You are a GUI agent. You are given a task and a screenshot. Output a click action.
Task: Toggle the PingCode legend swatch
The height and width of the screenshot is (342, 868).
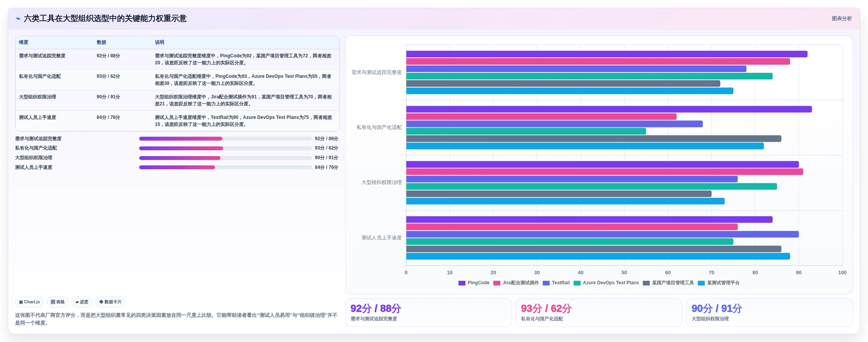tap(462, 283)
